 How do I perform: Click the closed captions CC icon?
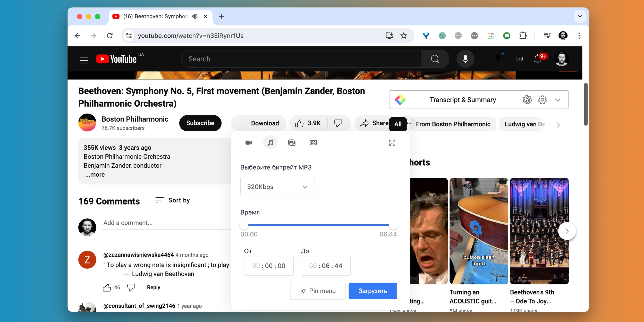tap(313, 142)
